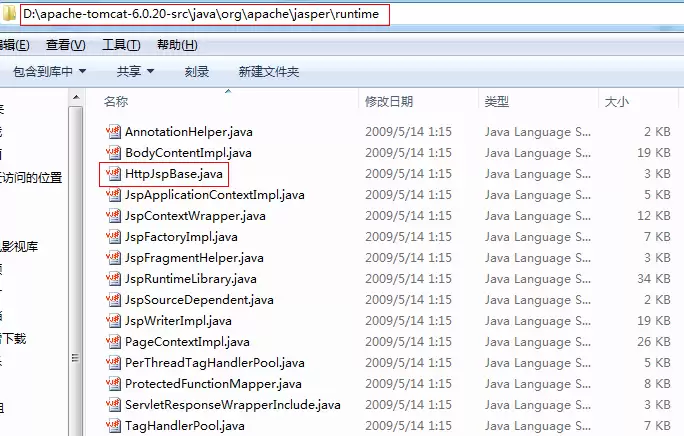Select the file name PerThreadTagHandlerPool.java
Image resolution: width=684 pixels, height=436 pixels.
coord(215,363)
